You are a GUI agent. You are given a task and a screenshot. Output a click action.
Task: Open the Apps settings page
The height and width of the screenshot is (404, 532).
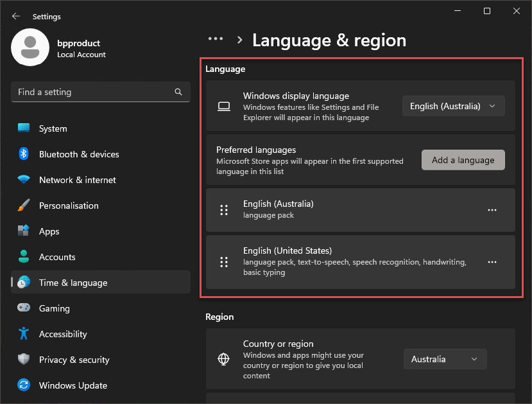point(101,231)
